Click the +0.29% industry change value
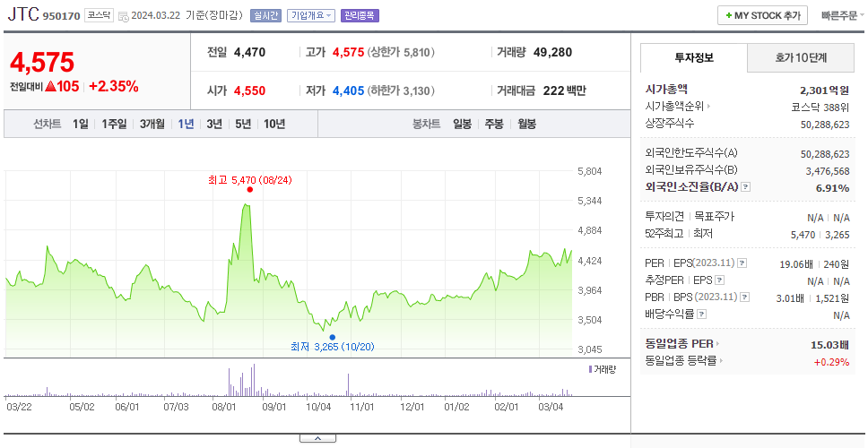The height and width of the screenshot is (448, 868). pyautogui.click(x=831, y=362)
